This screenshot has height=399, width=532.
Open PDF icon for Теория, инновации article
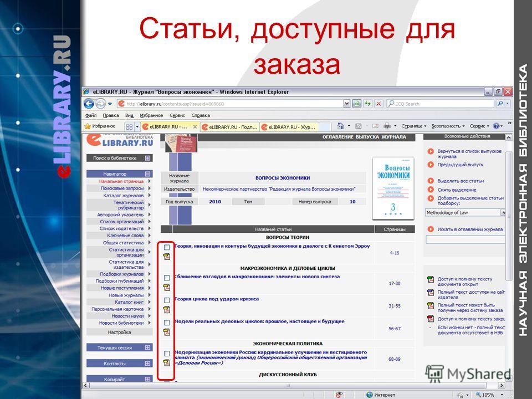pyautogui.click(x=167, y=257)
